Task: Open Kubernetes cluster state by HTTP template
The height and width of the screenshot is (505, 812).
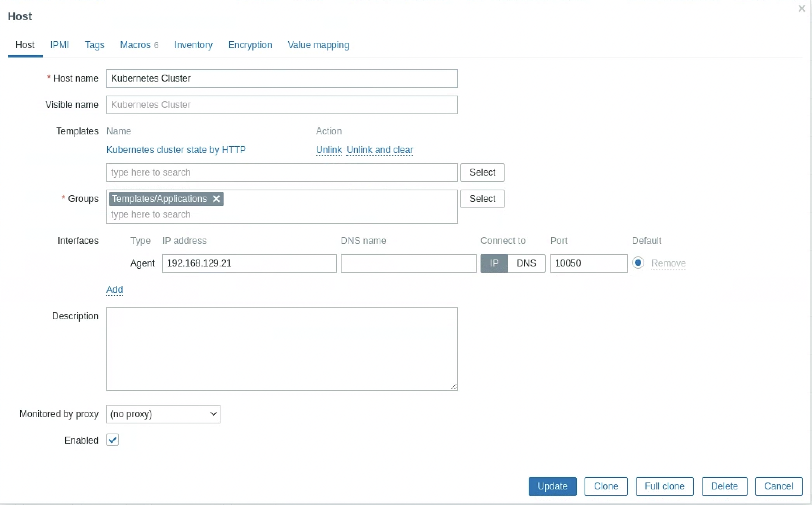Action: point(176,150)
